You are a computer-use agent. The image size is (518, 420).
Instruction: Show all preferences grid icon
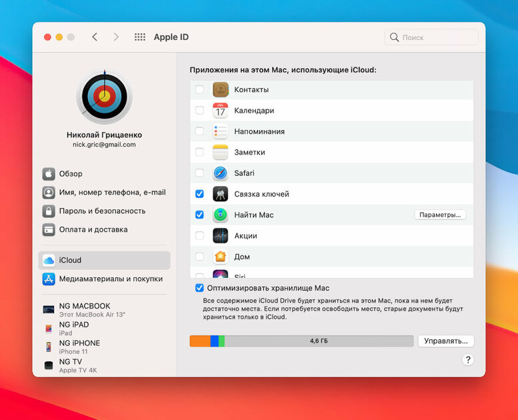(x=140, y=37)
